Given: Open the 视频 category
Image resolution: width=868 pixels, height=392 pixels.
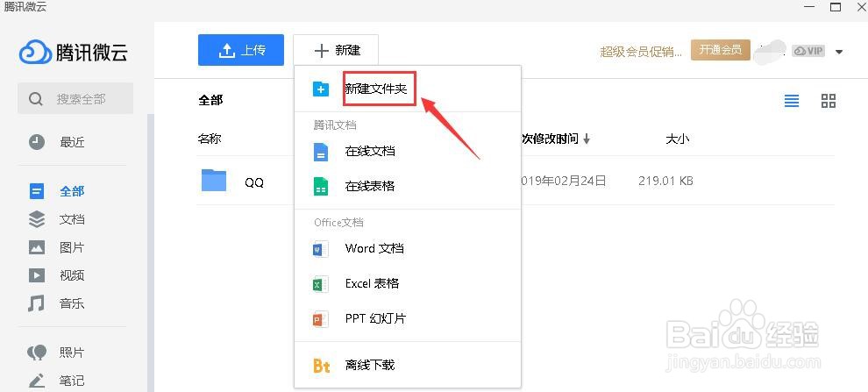Looking at the screenshot, I should pyautogui.click(x=72, y=275).
